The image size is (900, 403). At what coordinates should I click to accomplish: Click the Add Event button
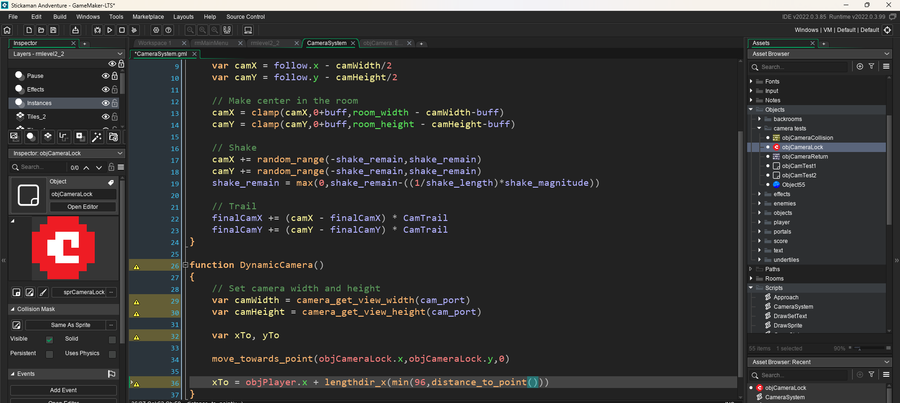click(63, 390)
